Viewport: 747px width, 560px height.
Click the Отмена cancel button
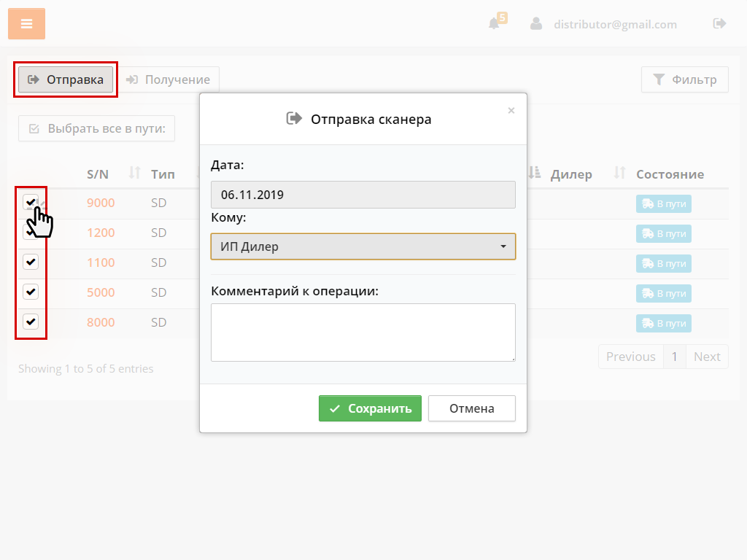pyautogui.click(x=471, y=408)
